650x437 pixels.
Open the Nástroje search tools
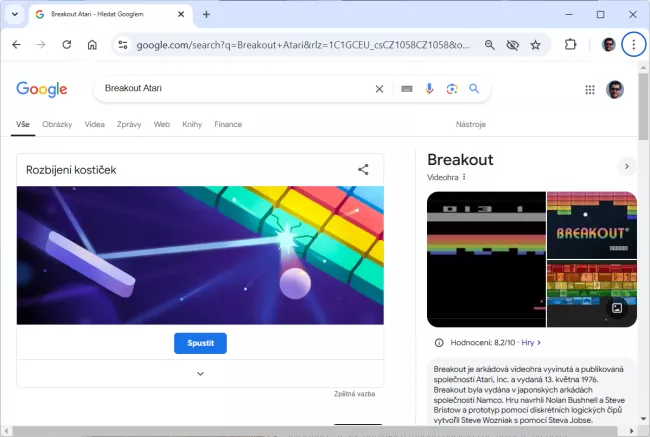471,124
